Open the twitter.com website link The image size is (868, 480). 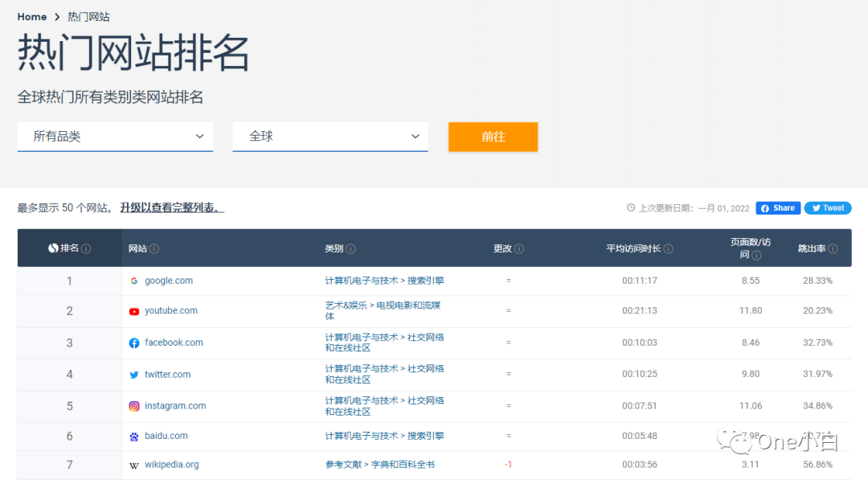[x=166, y=374]
